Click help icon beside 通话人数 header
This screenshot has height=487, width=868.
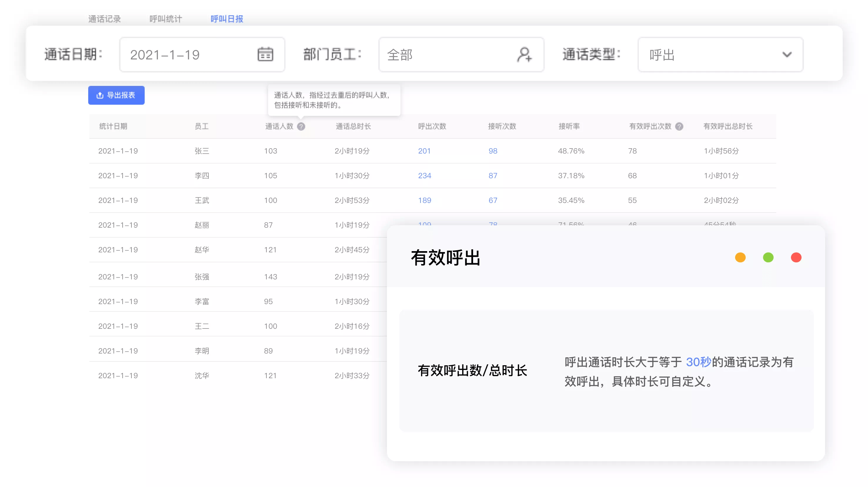301,126
